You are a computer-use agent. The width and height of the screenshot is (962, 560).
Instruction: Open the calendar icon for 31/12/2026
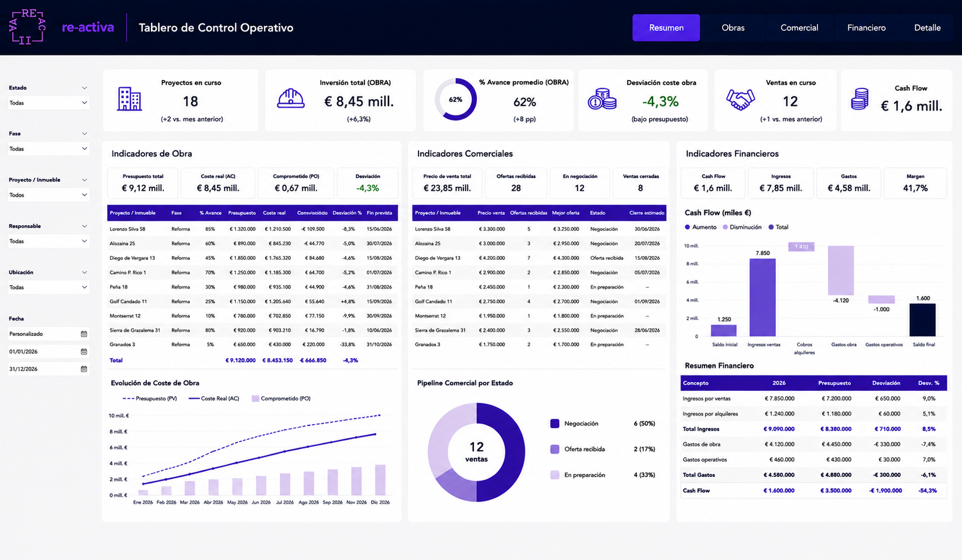[x=84, y=369]
